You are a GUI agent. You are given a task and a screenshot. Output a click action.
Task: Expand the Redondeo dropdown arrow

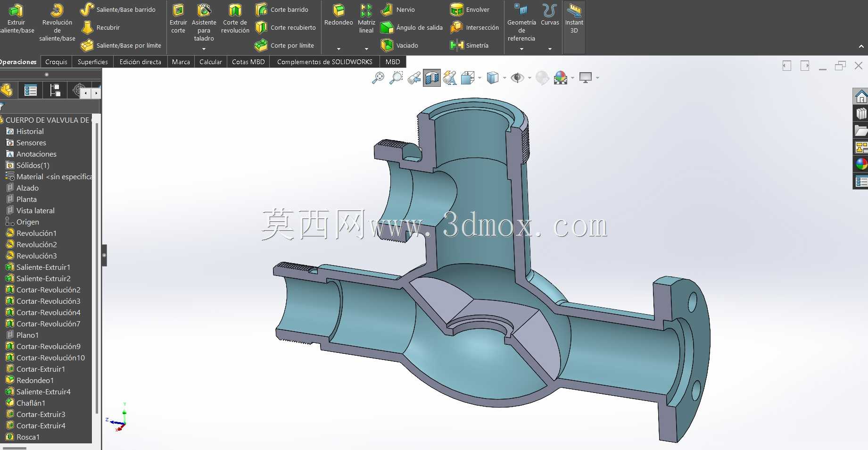(339, 49)
